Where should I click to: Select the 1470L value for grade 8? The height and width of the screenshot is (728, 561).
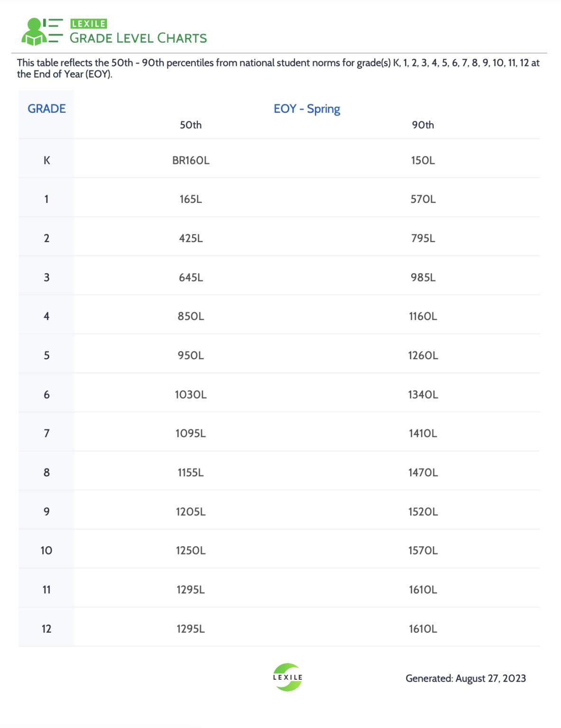[423, 473]
